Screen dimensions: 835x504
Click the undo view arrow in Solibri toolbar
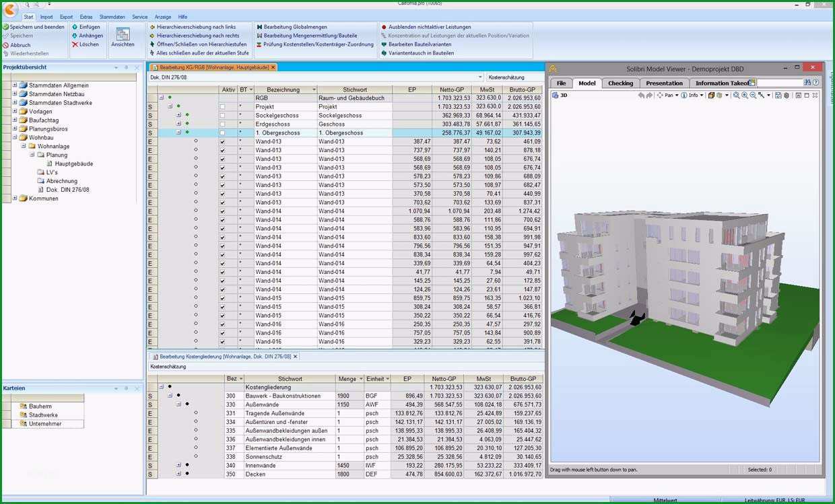641,96
